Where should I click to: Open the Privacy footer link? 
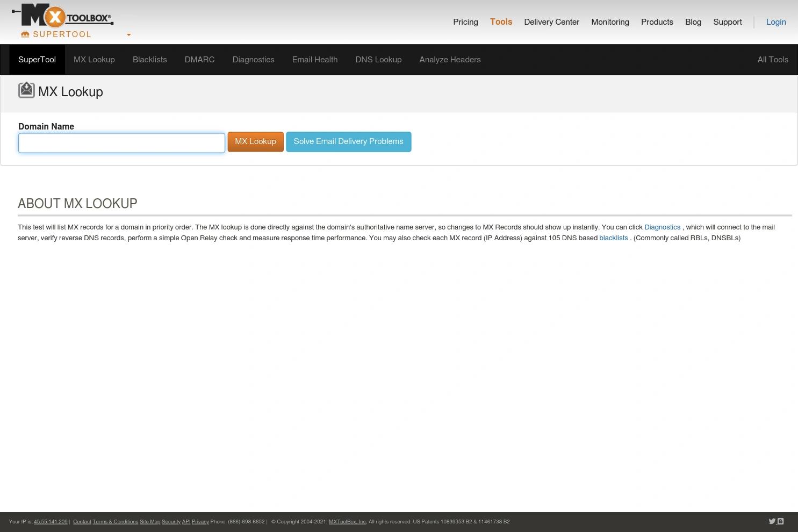point(200,522)
